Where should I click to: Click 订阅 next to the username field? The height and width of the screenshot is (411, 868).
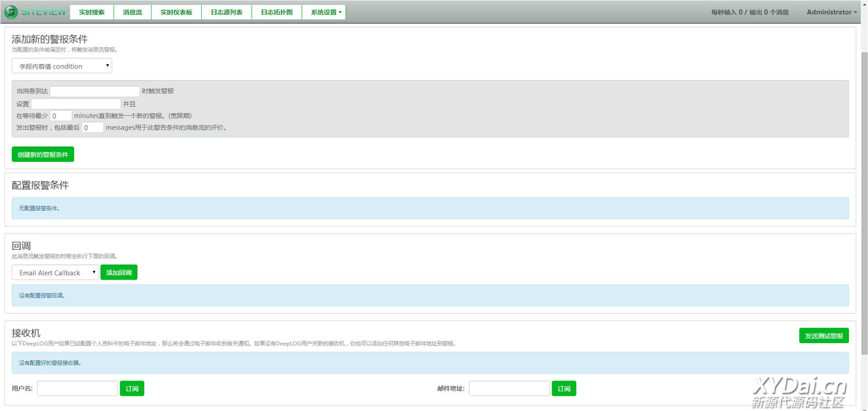click(132, 389)
